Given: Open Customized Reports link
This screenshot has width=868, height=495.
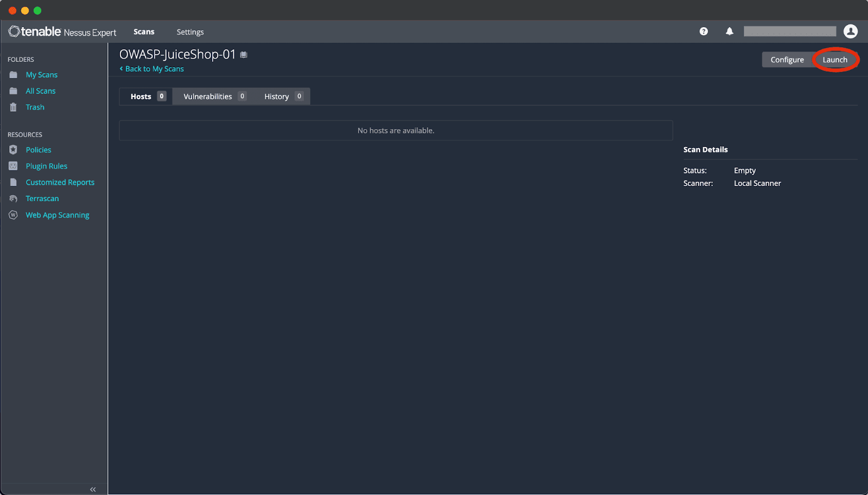Looking at the screenshot, I should coord(60,182).
